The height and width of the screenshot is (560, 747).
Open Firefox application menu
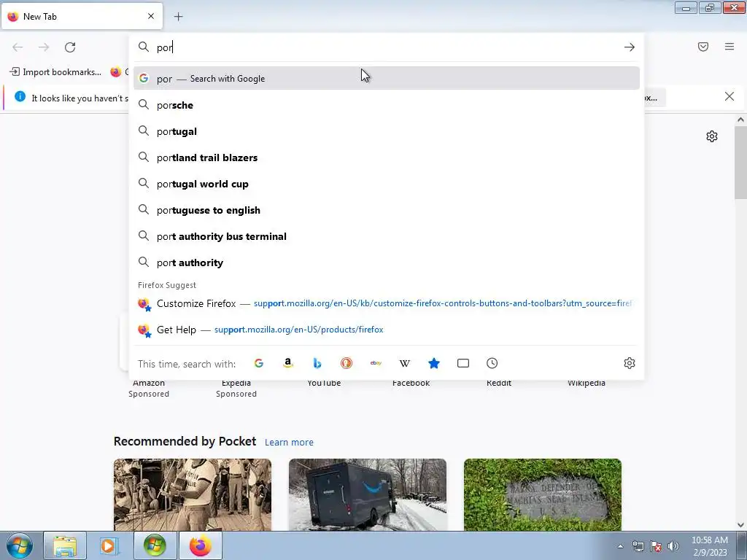click(729, 47)
